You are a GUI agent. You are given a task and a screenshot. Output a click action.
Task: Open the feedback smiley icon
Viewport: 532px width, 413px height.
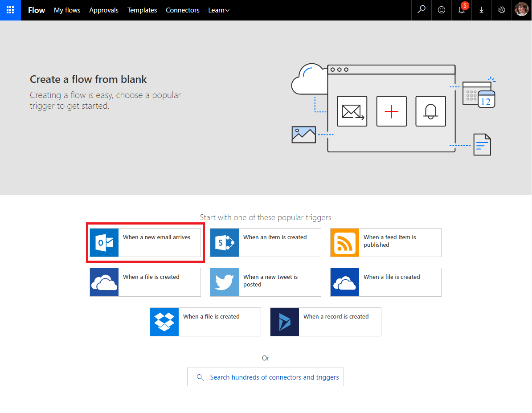coord(441,10)
